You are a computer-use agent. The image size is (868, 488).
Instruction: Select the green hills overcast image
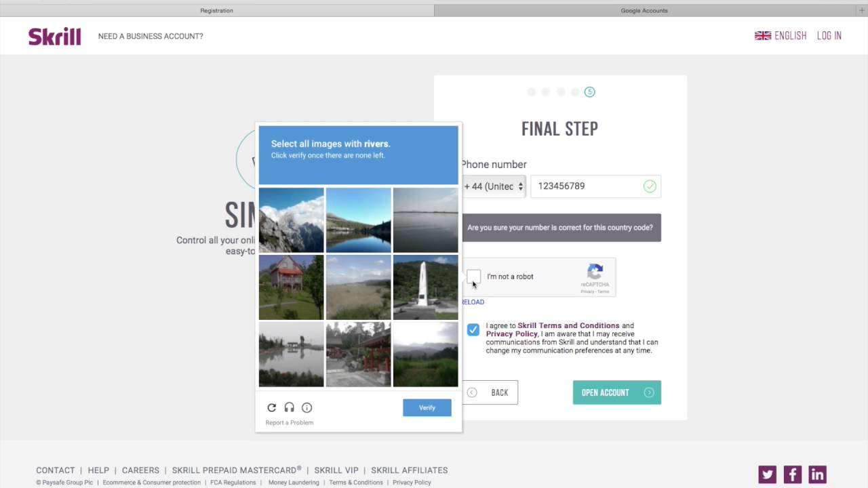tap(426, 354)
